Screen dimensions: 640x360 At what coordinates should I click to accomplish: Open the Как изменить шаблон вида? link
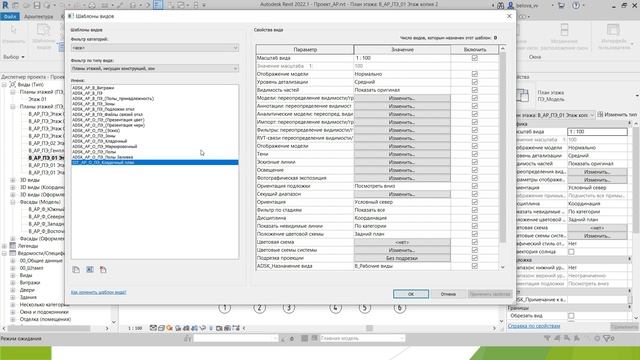click(98, 292)
